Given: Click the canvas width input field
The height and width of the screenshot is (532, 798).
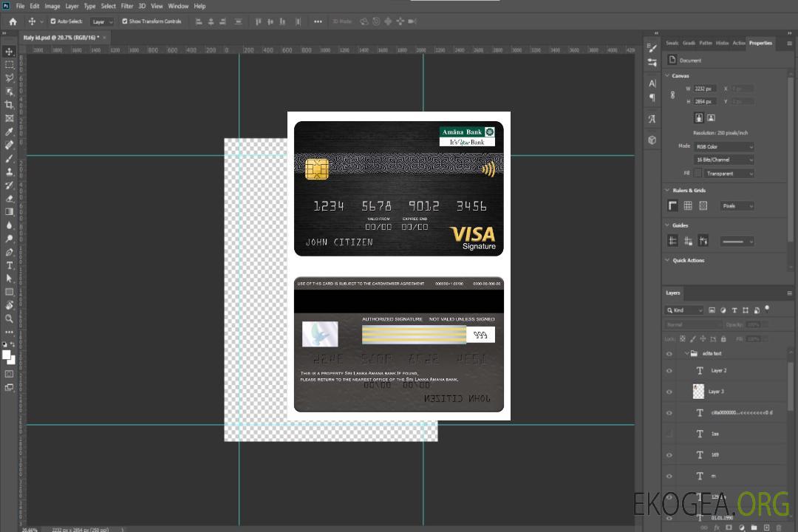Looking at the screenshot, I should (704, 89).
